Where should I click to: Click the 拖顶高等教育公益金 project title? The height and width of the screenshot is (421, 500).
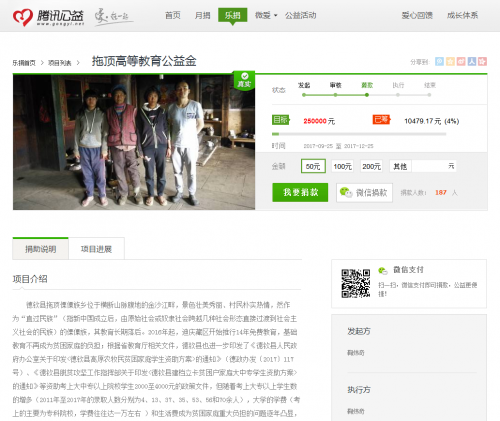click(144, 61)
